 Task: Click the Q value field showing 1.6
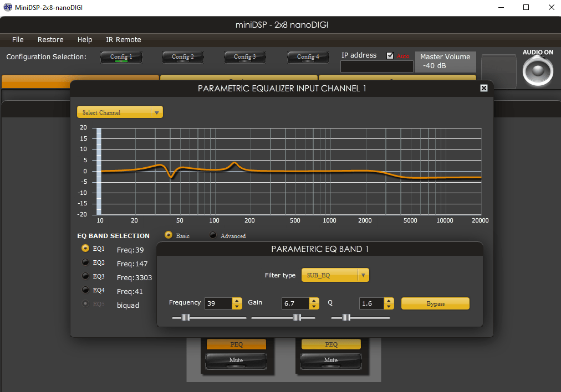[372, 303]
